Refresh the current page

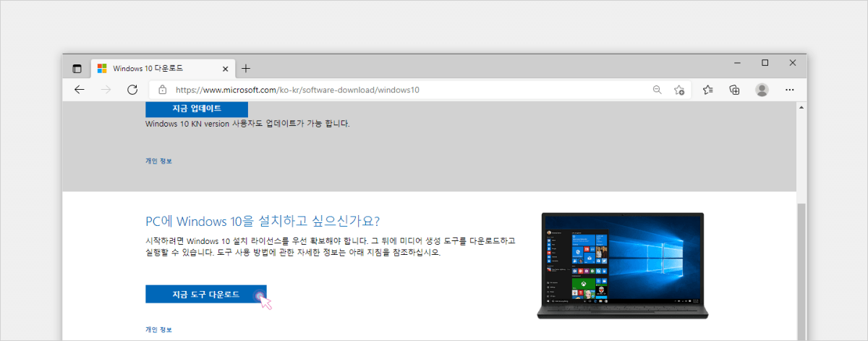pyautogui.click(x=132, y=90)
